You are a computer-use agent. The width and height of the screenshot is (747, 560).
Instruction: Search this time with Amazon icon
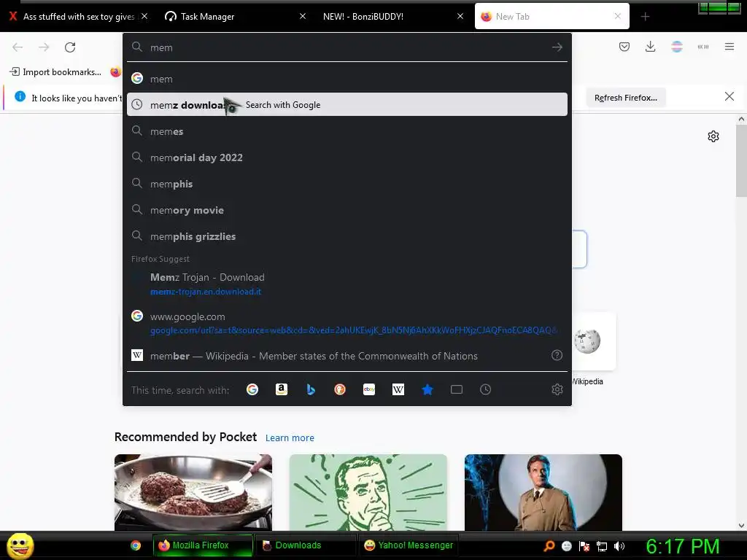coord(282,389)
